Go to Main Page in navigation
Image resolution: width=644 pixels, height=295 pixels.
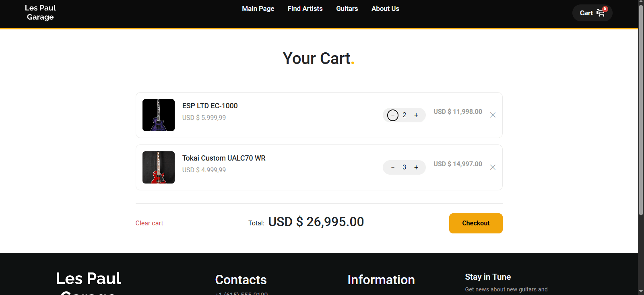258,8
